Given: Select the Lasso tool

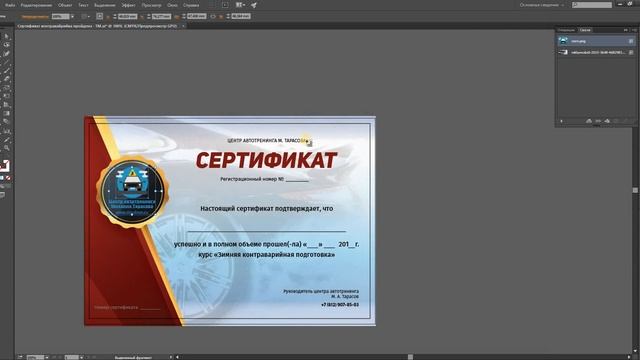Looking at the screenshot, I should tap(7, 45).
